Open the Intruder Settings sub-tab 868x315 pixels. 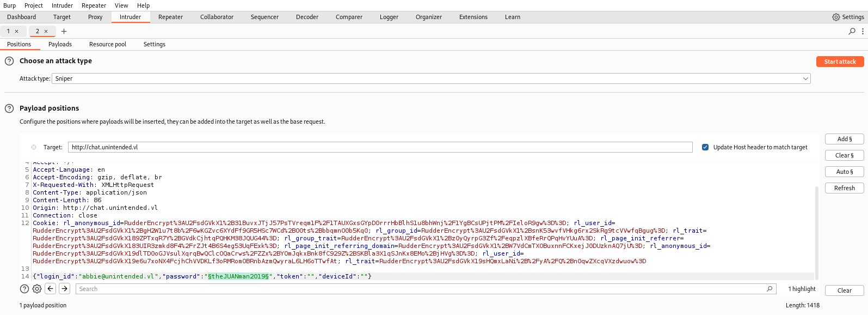(155, 44)
